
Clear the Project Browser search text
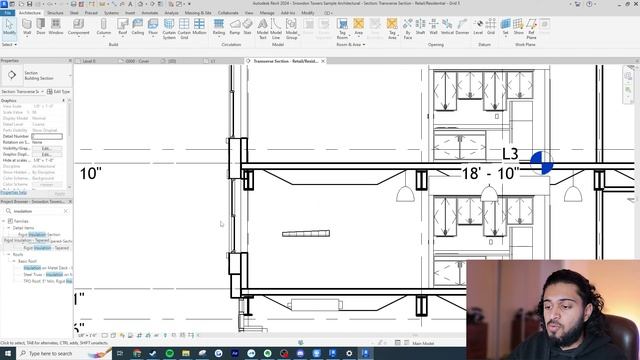tap(66, 211)
